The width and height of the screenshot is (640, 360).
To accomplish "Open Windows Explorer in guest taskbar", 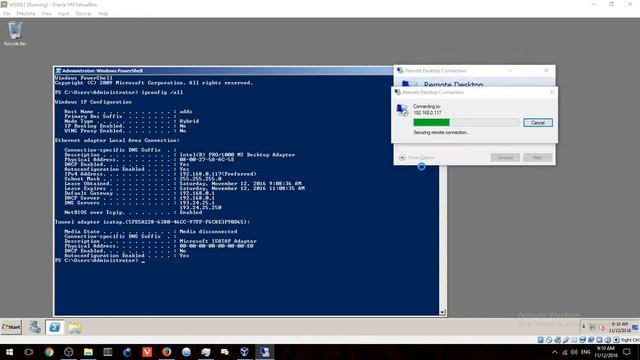I will (74, 327).
